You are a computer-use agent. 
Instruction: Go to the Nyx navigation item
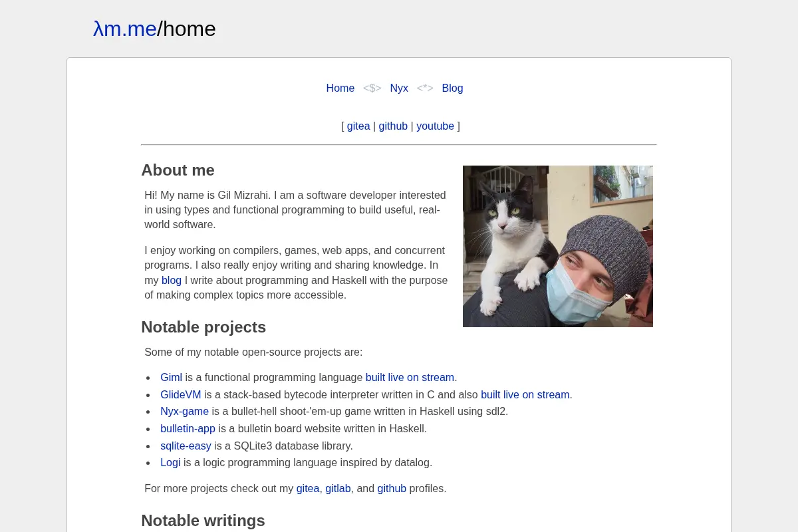click(399, 88)
